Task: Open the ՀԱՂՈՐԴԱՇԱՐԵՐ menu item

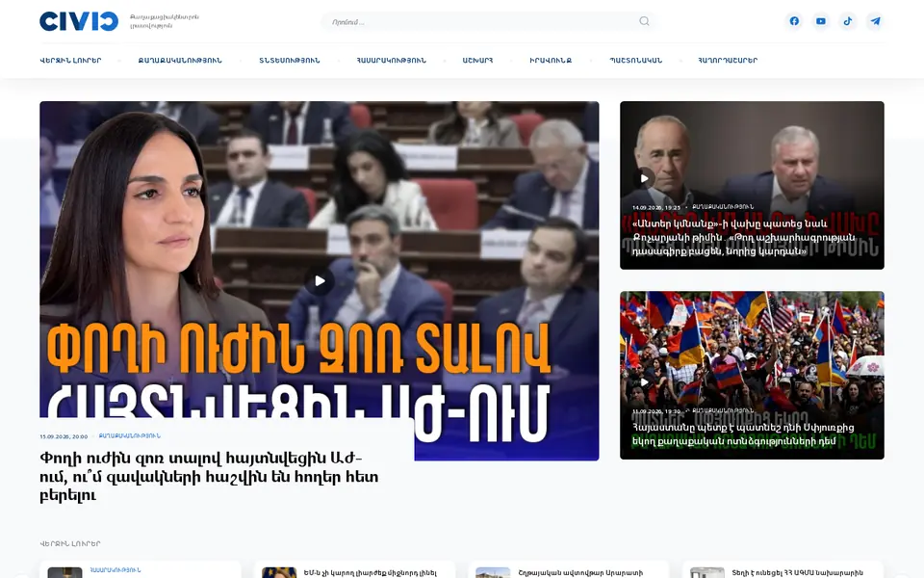Action: [x=728, y=60]
